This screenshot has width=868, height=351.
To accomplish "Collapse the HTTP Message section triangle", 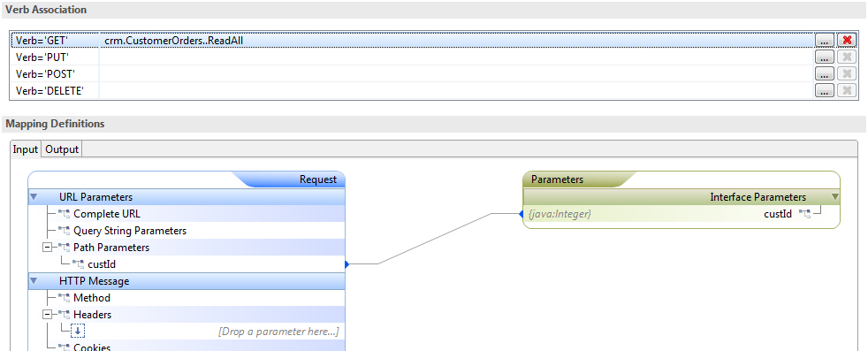I will [34, 281].
